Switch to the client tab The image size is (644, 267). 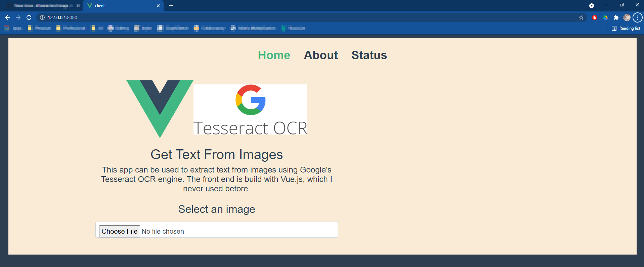click(123, 6)
